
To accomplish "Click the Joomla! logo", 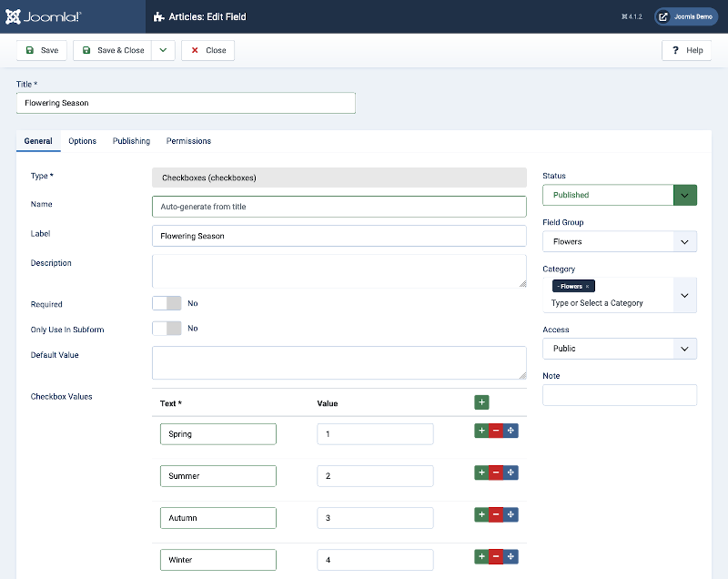I will point(43,16).
